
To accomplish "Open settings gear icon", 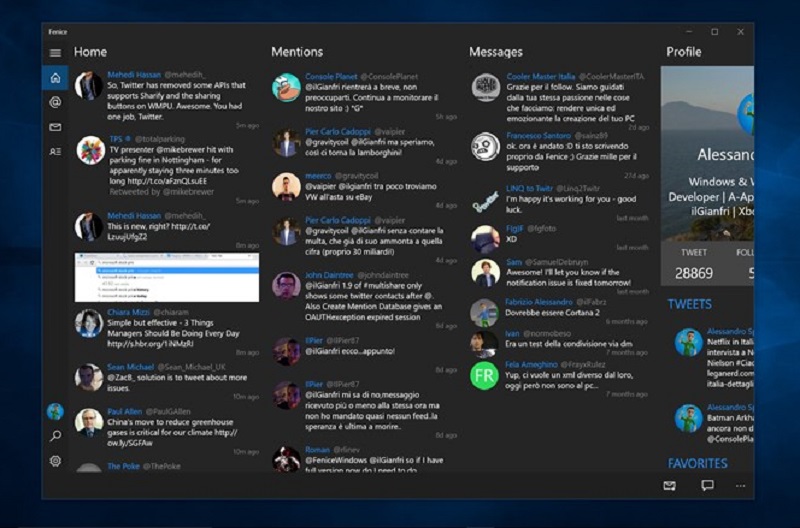I will coord(55,461).
